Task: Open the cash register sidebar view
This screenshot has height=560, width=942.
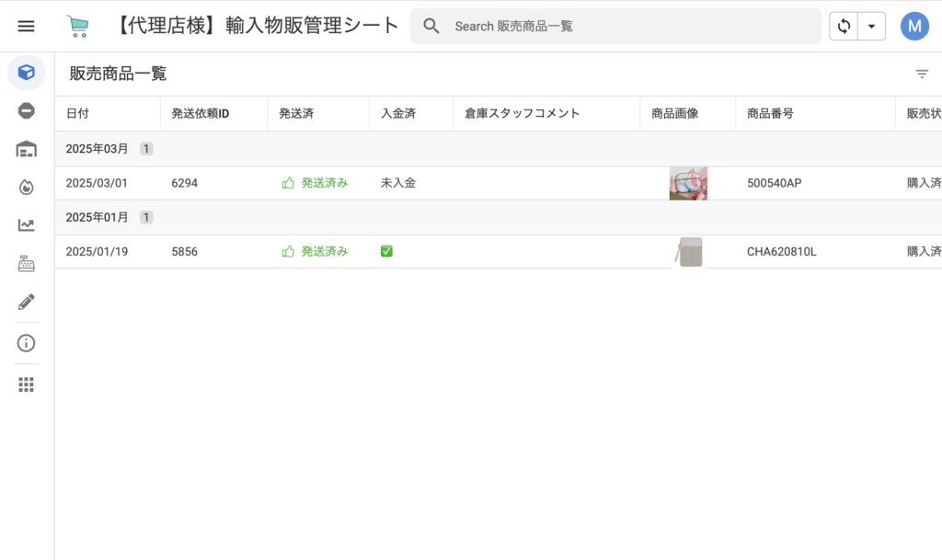Action: click(x=26, y=264)
